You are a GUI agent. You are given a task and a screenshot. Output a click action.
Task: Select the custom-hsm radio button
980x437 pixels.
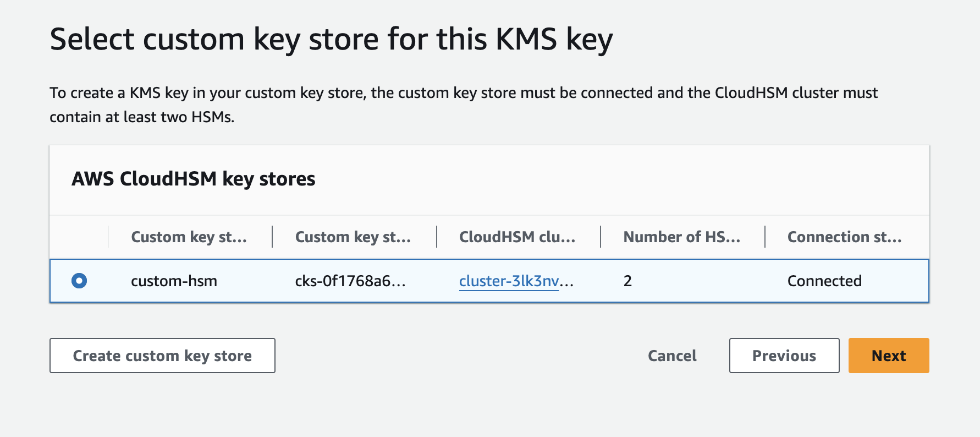pyautogui.click(x=79, y=281)
